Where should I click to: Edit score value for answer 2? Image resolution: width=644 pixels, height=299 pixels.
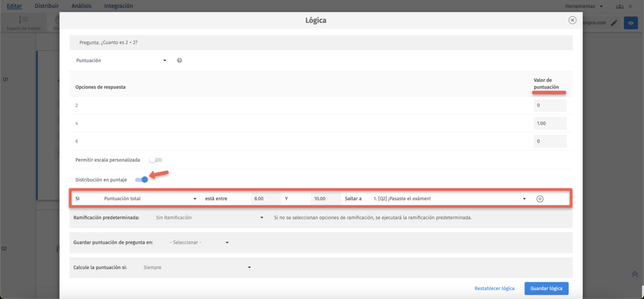click(x=550, y=106)
